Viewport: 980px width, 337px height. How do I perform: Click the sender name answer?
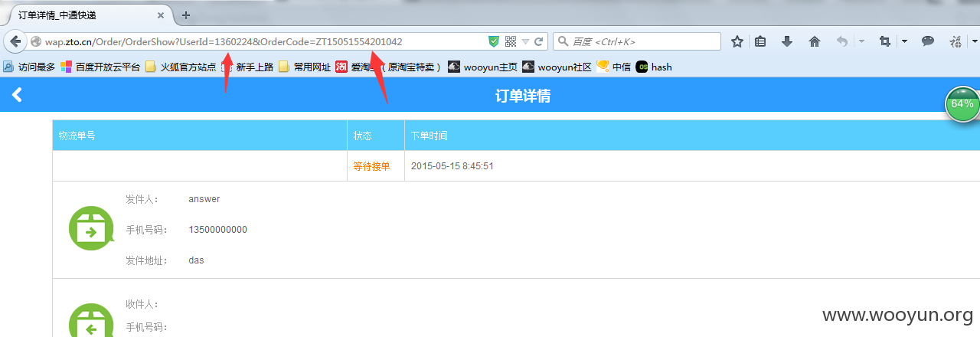[x=204, y=199]
